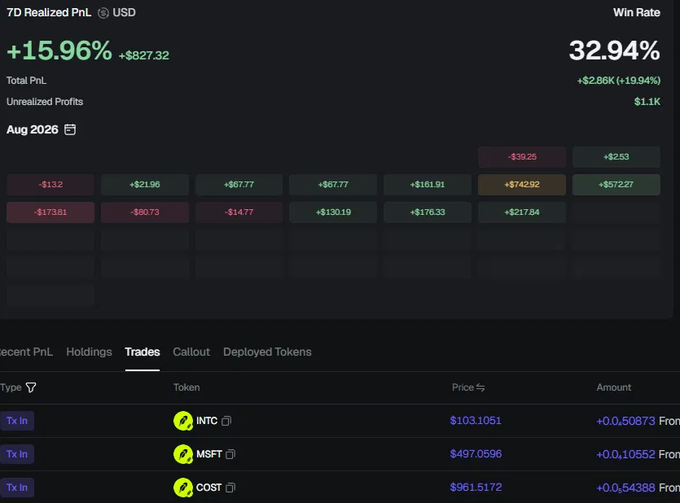Viewport: 680px width, 503px height.
Task: Select the +$2.53 day cell
Action: (x=616, y=157)
